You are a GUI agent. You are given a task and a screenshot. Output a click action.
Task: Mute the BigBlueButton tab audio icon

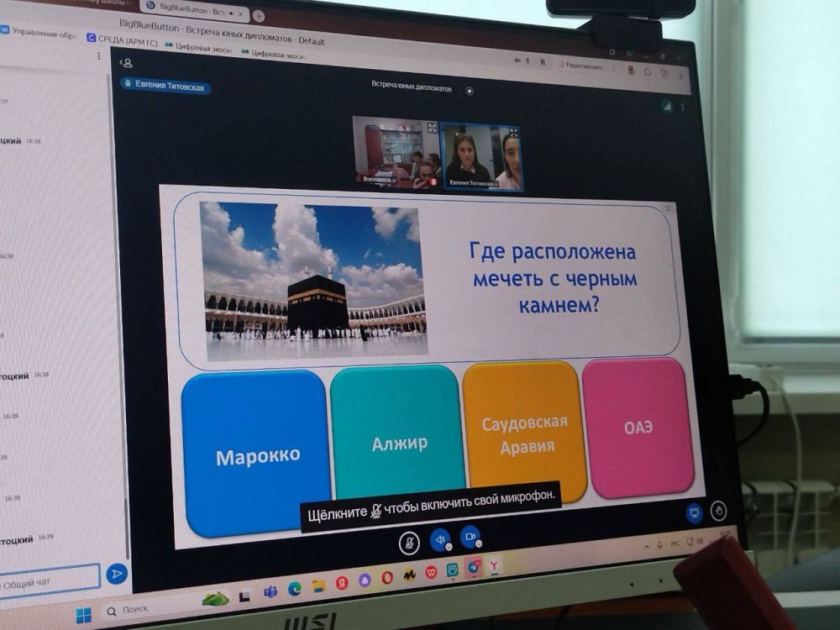coord(232,13)
